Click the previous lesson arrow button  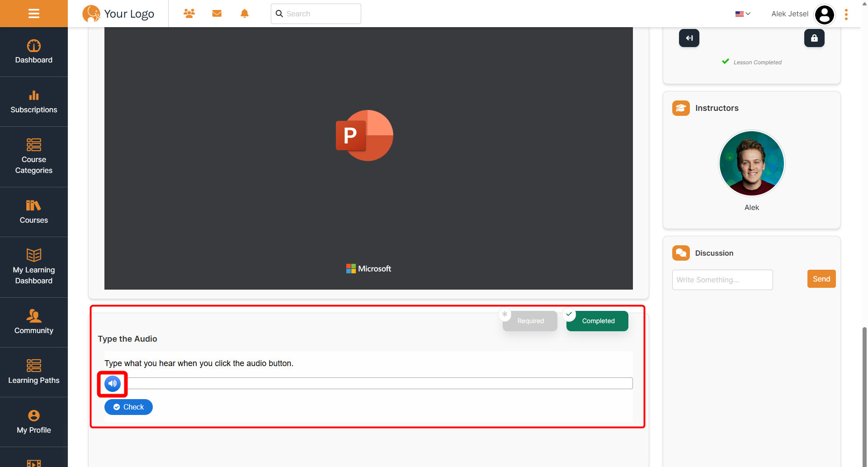[x=689, y=38]
